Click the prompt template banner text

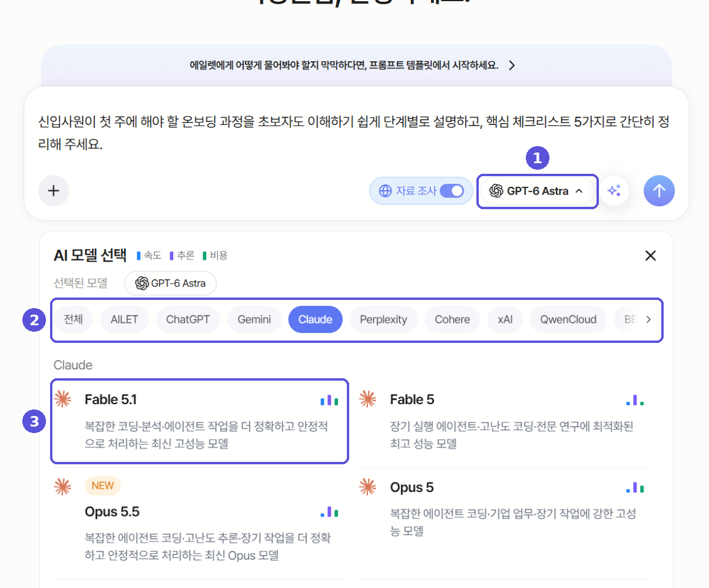[344, 65]
